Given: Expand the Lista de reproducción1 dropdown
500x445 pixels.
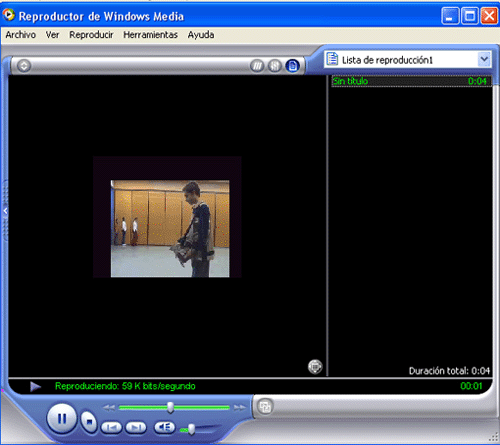Looking at the screenshot, I should [484, 60].
